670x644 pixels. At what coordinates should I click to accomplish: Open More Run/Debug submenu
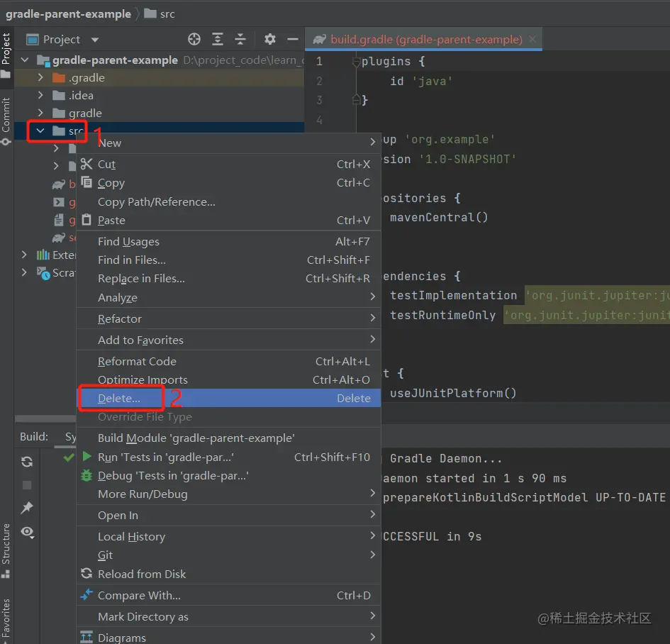tap(228, 494)
